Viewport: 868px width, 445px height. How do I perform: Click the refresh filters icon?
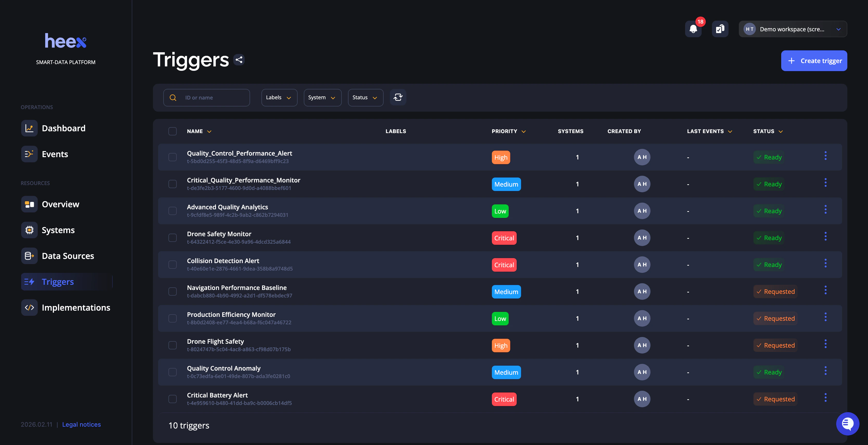398,97
